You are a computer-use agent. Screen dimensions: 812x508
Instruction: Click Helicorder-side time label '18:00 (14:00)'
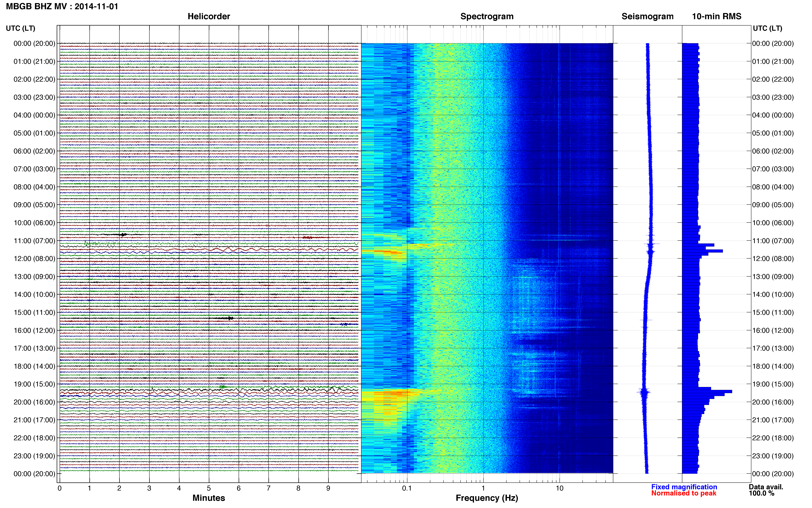[x=34, y=366]
